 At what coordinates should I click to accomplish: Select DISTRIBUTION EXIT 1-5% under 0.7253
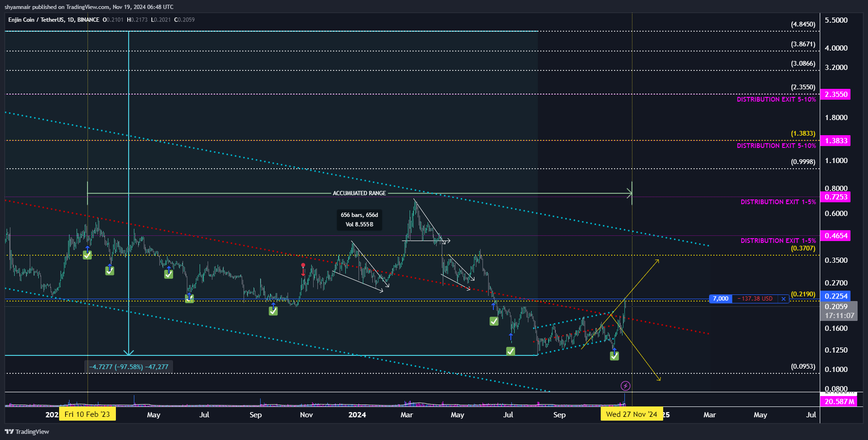[x=778, y=202]
